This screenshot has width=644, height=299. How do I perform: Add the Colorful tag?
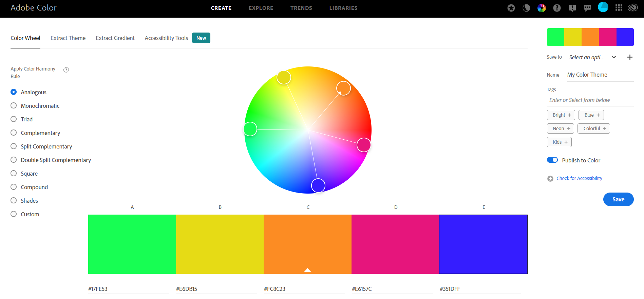pos(594,128)
